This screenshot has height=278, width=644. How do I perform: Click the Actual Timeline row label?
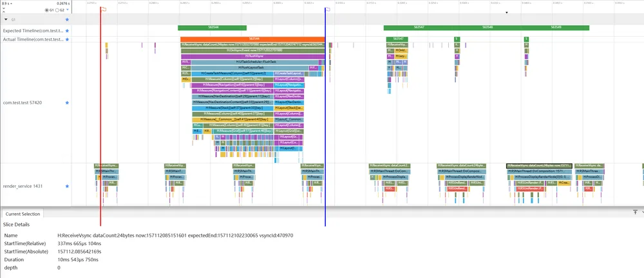(x=33, y=39)
